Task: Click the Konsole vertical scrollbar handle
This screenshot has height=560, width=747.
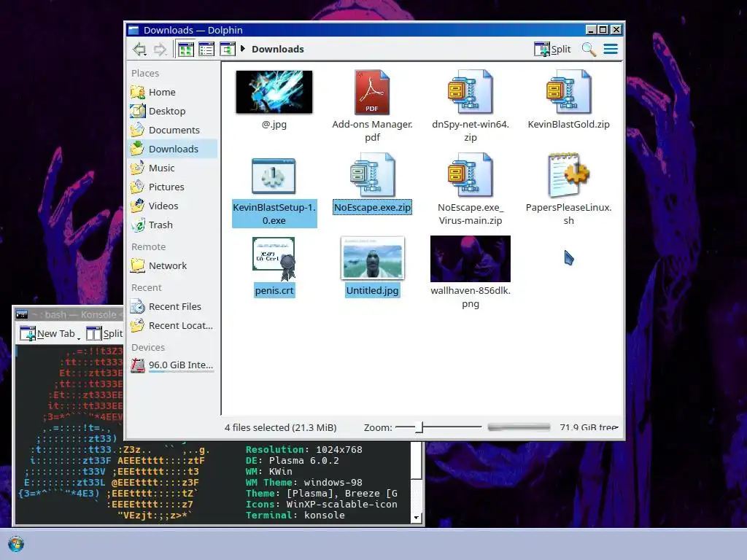Action: [417, 461]
